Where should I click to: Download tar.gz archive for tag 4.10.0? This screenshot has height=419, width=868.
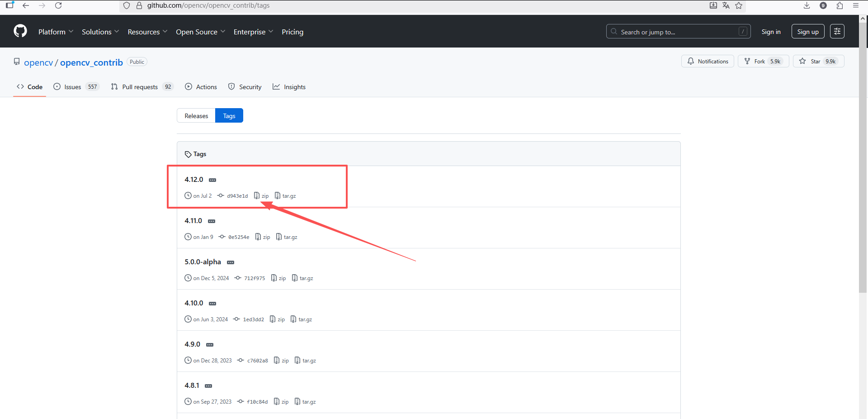tap(301, 319)
